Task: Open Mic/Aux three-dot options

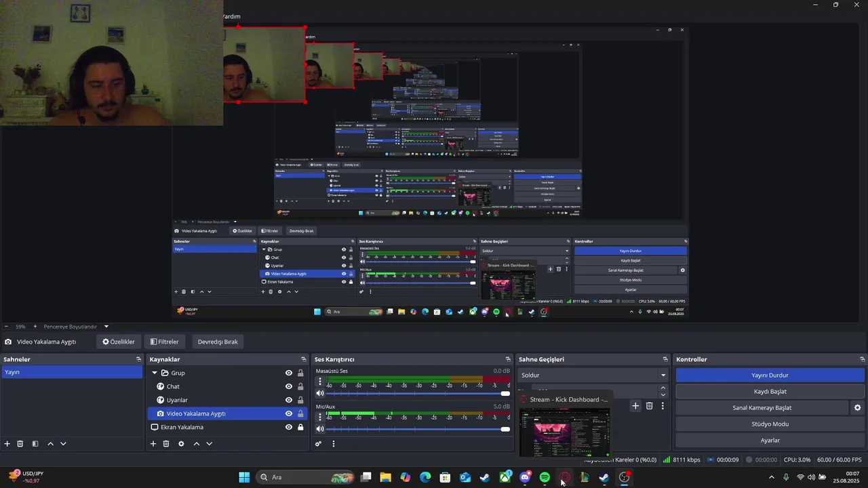Action: [x=320, y=417]
